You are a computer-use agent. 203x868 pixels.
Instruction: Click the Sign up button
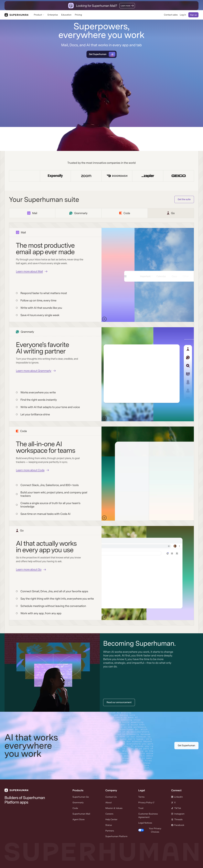pyautogui.click(x=193, y=15)
